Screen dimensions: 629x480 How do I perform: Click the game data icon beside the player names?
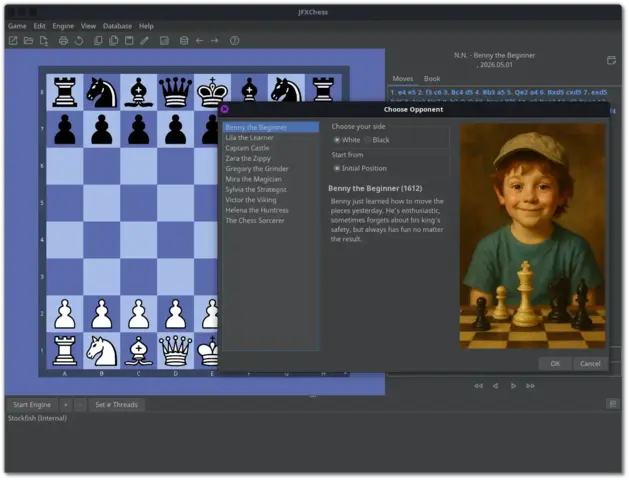point(611,60)
